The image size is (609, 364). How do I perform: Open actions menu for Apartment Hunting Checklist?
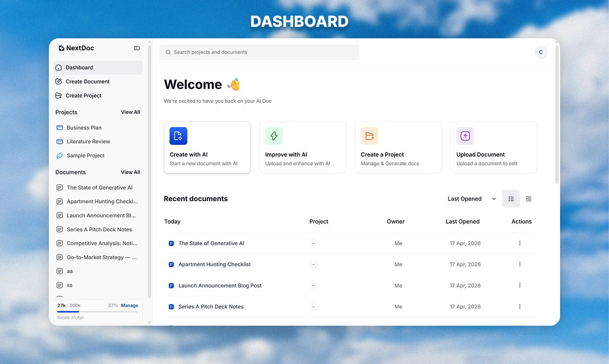[520, 264]
